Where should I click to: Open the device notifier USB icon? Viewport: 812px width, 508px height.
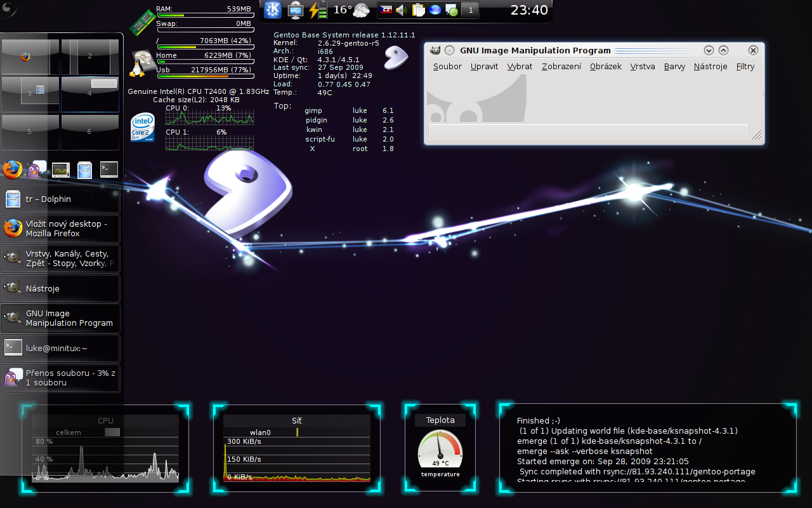coord(295,10)
